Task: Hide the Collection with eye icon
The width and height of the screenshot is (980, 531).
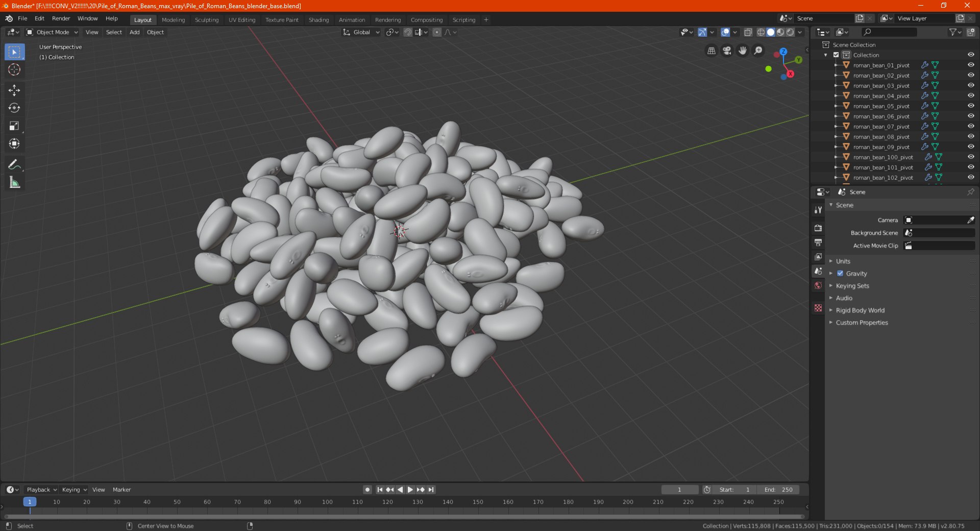Action: pyautogui.click(x=971, y=55)
